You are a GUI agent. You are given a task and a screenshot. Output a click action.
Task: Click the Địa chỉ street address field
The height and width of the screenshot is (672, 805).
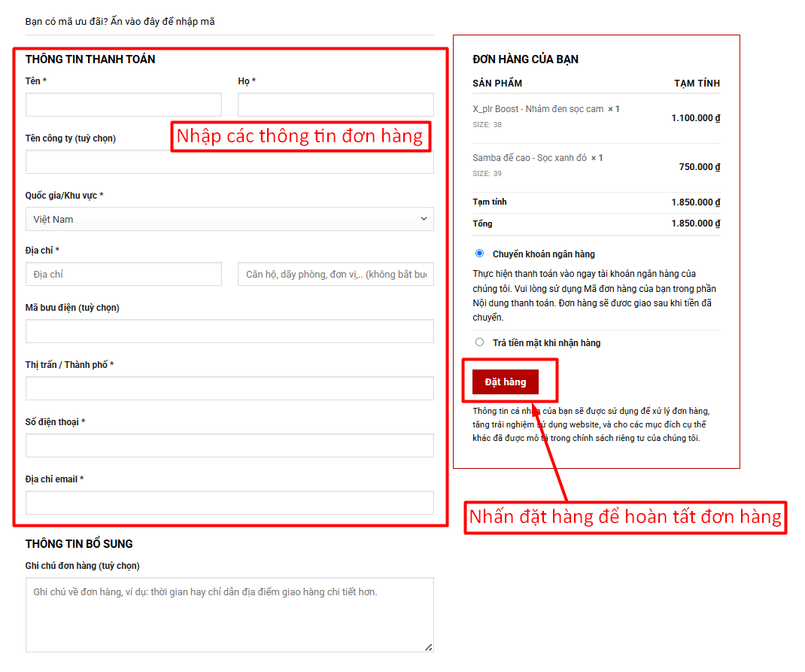tap(123, 274)
